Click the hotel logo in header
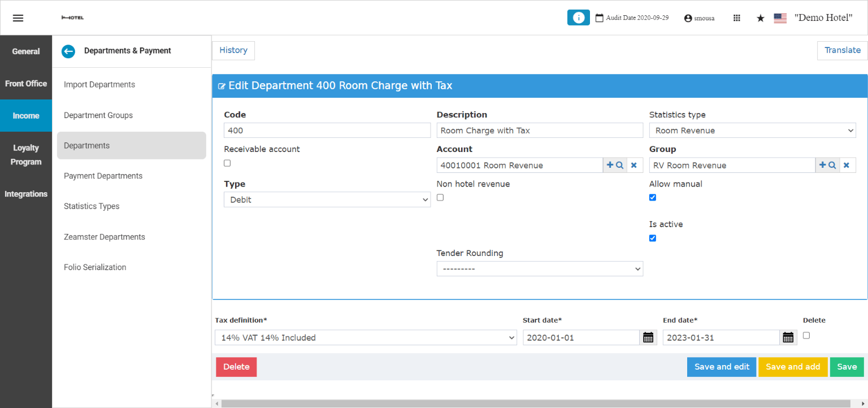This screenshot has width=868, height=408. [x=72, y=18]
